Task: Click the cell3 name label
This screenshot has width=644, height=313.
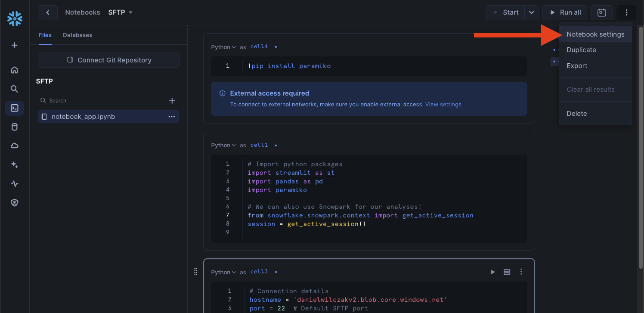Action: pos(259,272)
